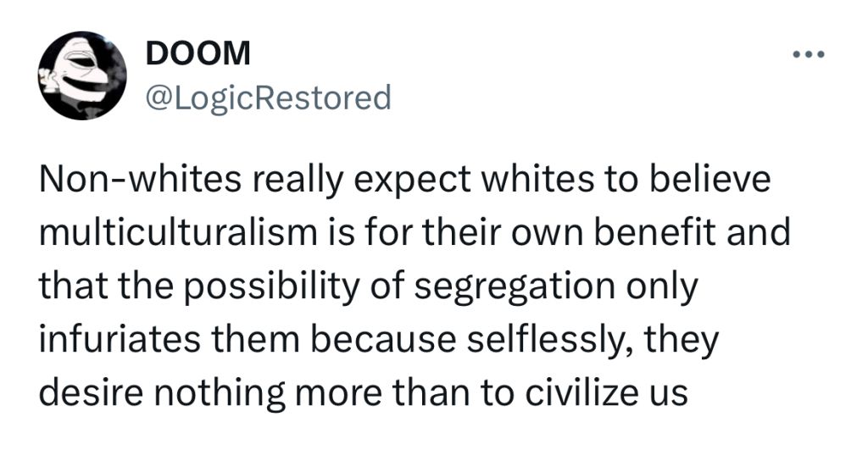Click the DOOM profile avatar picture
The height and width of the screenshot is (461, 868).
click(82, 75)
